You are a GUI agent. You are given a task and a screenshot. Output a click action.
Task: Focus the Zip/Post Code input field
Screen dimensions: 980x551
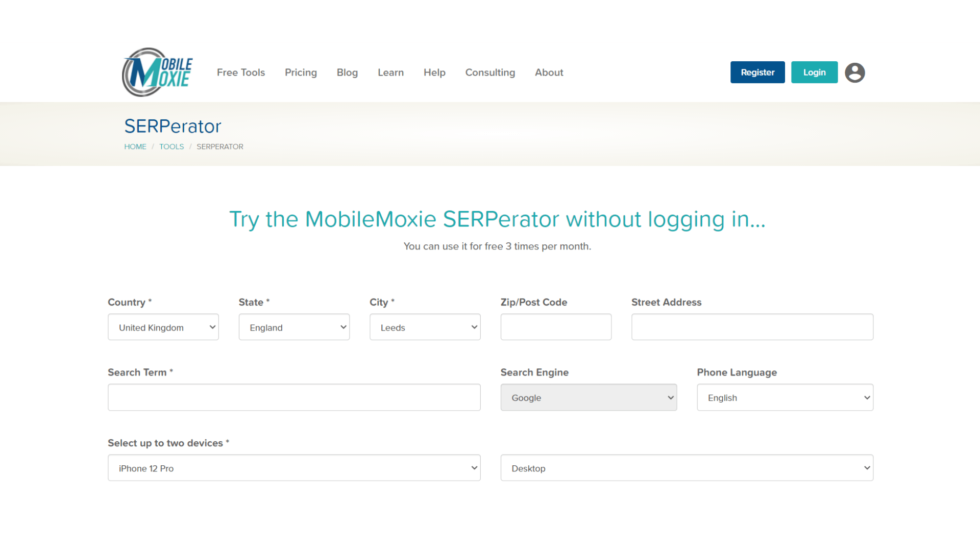pyautogui.click(x=556, y=327)
